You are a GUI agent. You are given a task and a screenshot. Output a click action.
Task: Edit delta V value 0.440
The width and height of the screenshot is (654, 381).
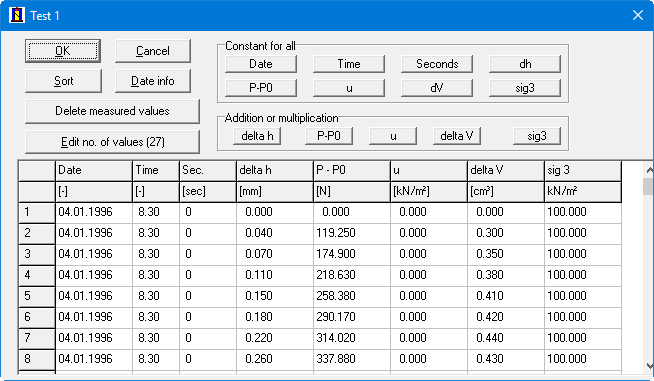click(506, 338)
